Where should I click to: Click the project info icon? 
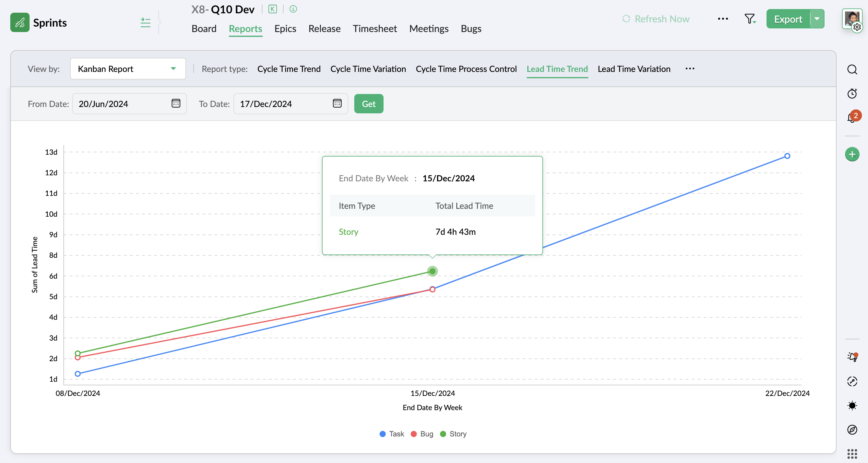[x=293, y=9]
